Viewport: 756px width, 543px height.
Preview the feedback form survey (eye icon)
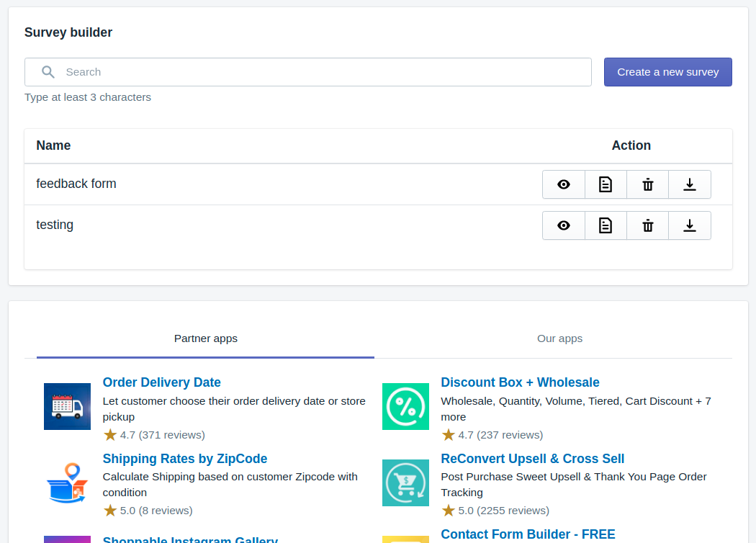pyautogui.click(x=564, y=184)
